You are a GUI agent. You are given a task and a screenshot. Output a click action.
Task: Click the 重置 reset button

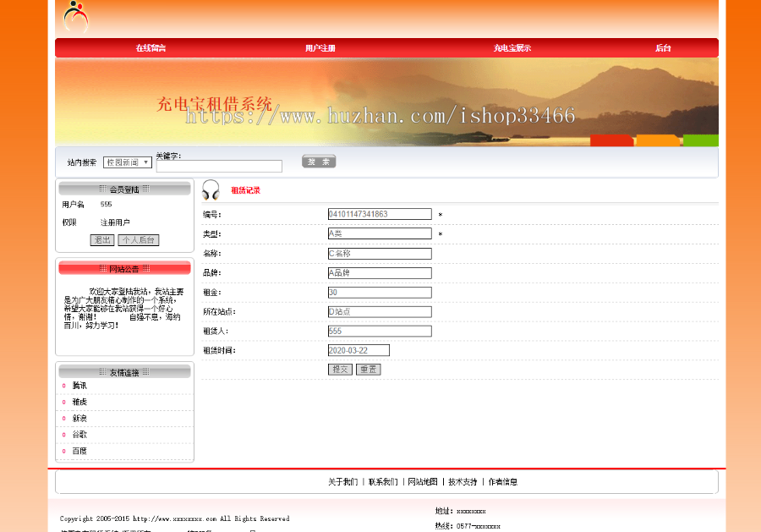tap(368, 369)
